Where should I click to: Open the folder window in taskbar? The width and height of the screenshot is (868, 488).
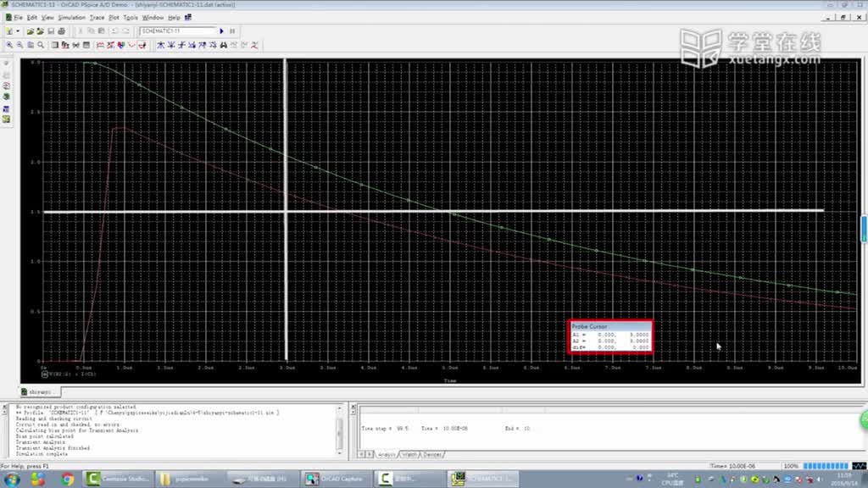(x=191, y=480)
